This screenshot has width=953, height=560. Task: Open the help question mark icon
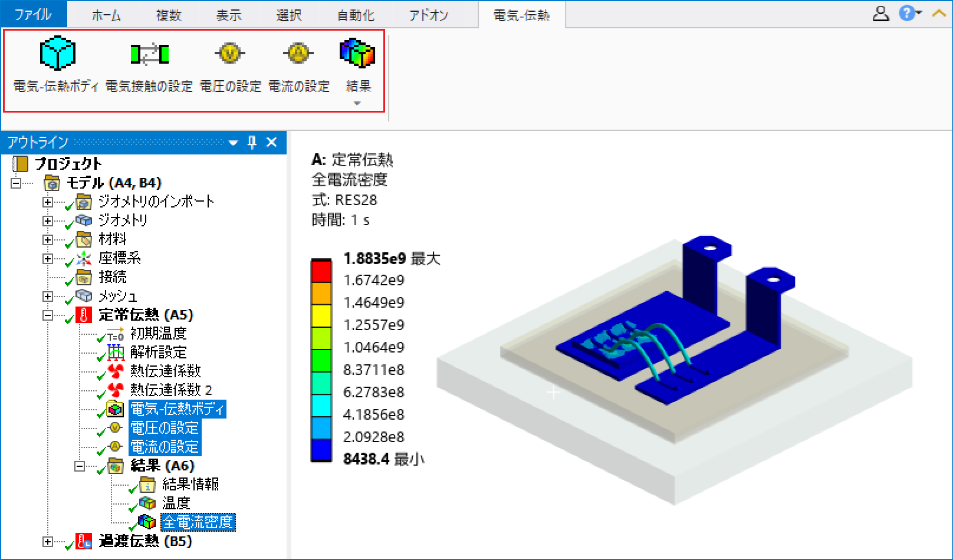906,13
